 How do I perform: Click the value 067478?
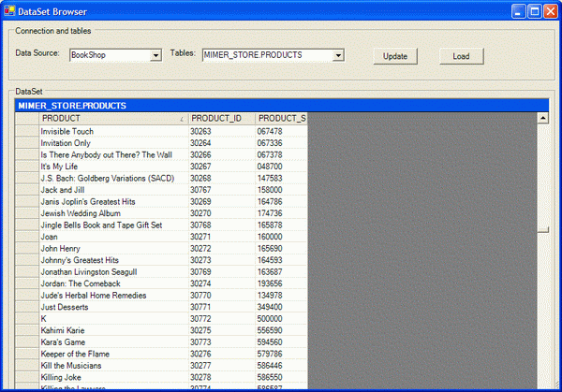[281, 131]
